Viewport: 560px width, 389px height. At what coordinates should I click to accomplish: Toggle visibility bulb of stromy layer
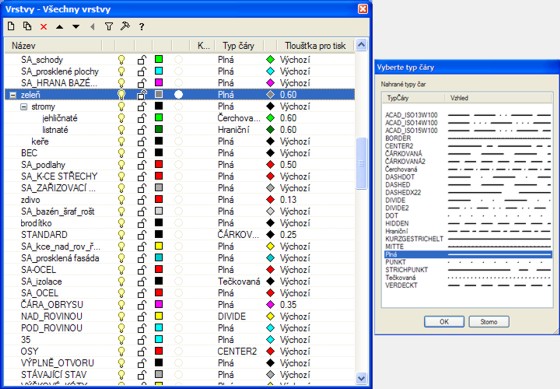pos(121,106)
